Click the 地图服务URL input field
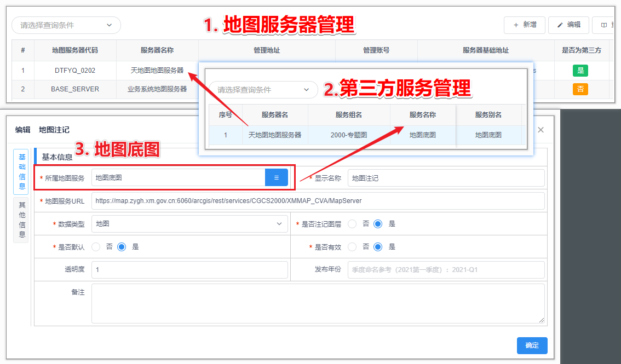The height and width of the screenshot is (364, 621). [318, 201]
